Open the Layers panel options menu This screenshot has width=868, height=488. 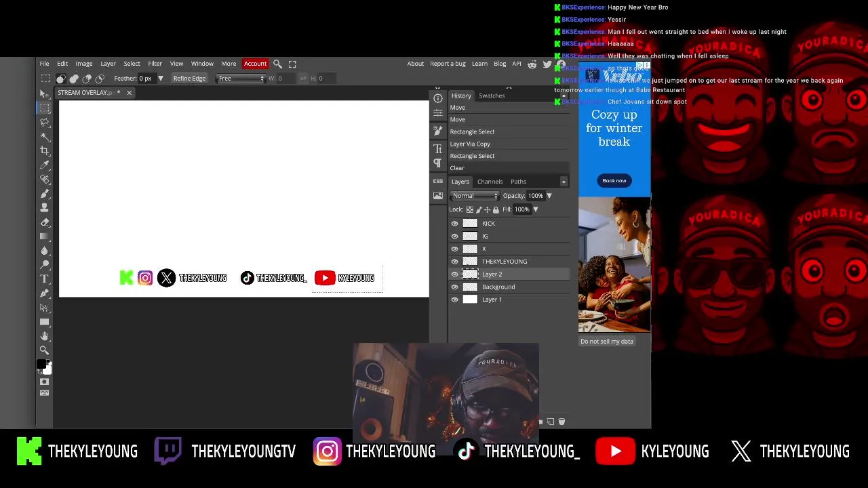point(564,182)
